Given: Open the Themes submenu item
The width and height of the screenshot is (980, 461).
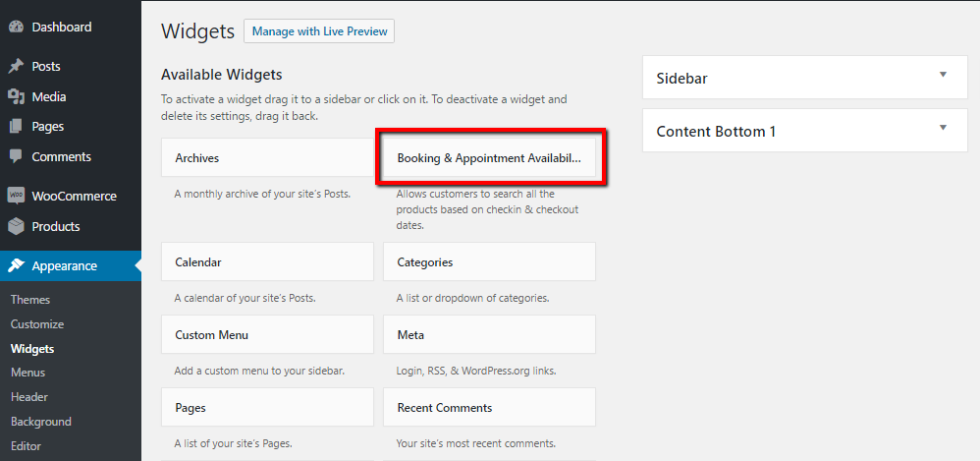Looking at the screenshot, I should click(x=30, y=300).
